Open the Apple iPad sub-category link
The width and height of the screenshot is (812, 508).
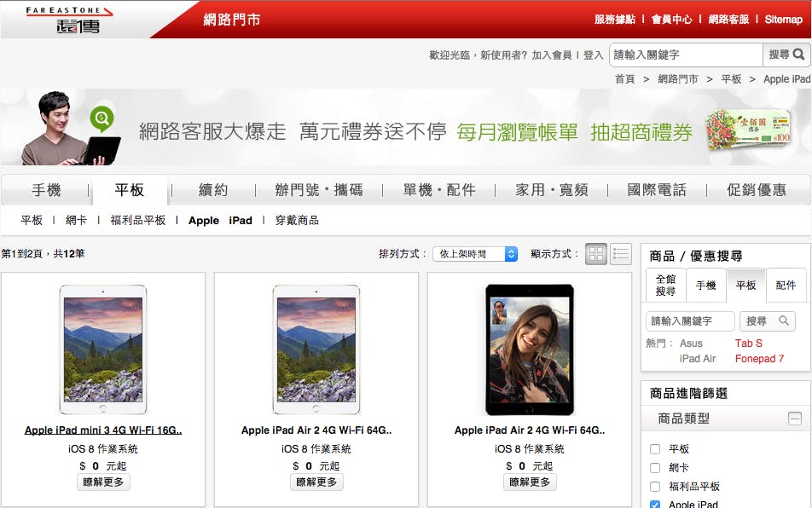220,221
